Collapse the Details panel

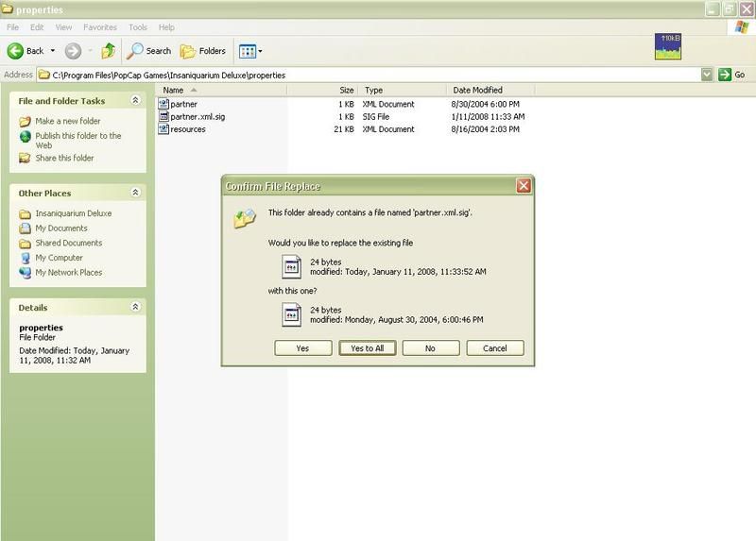pos(135,307)
